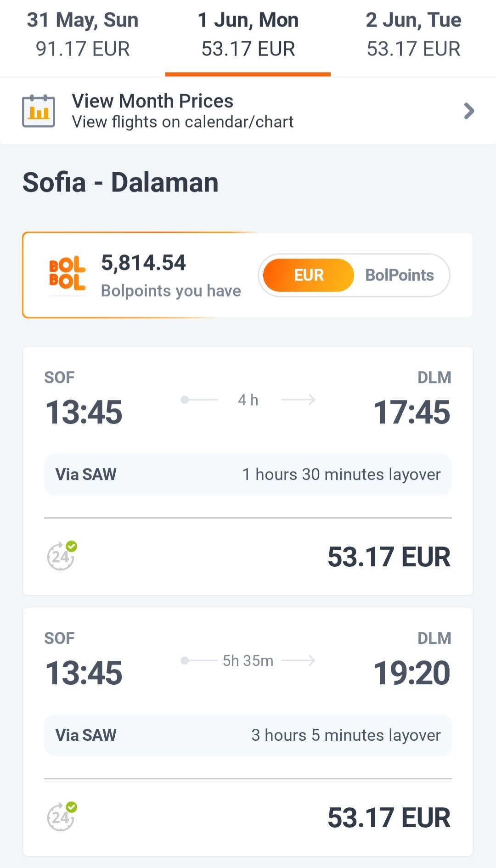Tap the 4 h flight duration arrow

tap(248, 400)
